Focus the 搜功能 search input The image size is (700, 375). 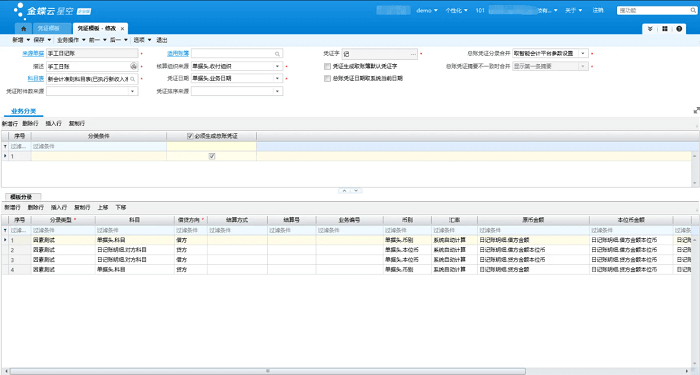point(653,10)
